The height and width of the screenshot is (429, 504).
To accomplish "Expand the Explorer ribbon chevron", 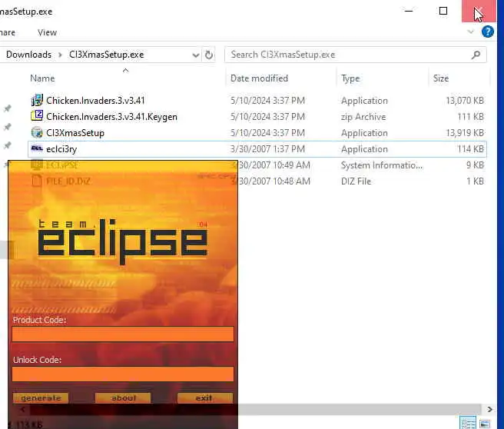I will point(470,32).
